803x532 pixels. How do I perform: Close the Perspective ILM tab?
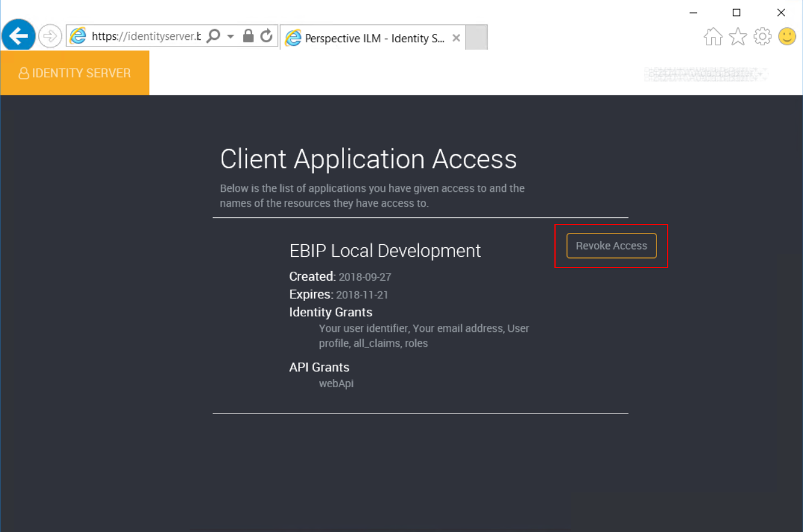[456, 38]
